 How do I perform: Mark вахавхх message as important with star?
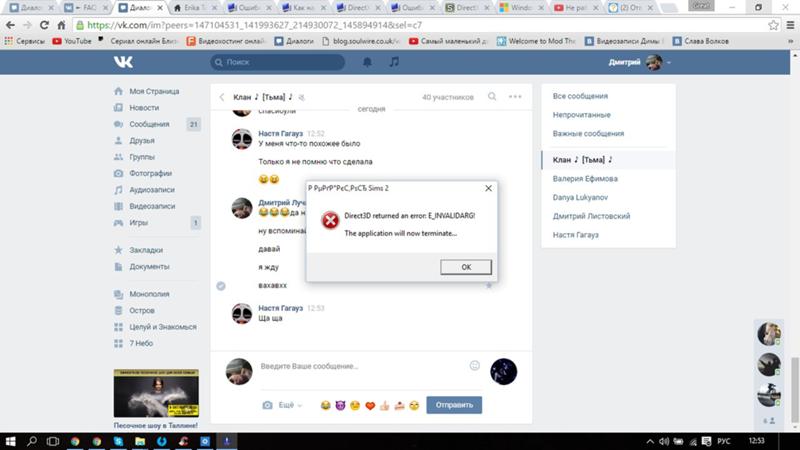pos(488,285)
